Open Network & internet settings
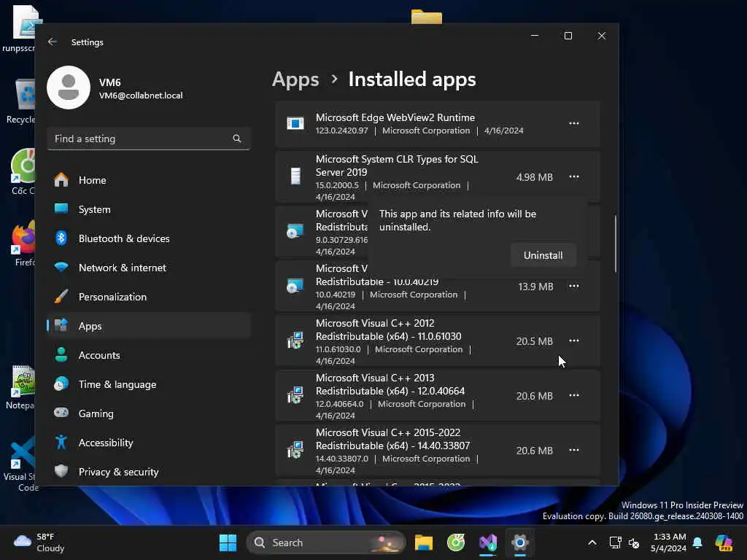Screen dimensions: 747x560 (x=149, y=268)
